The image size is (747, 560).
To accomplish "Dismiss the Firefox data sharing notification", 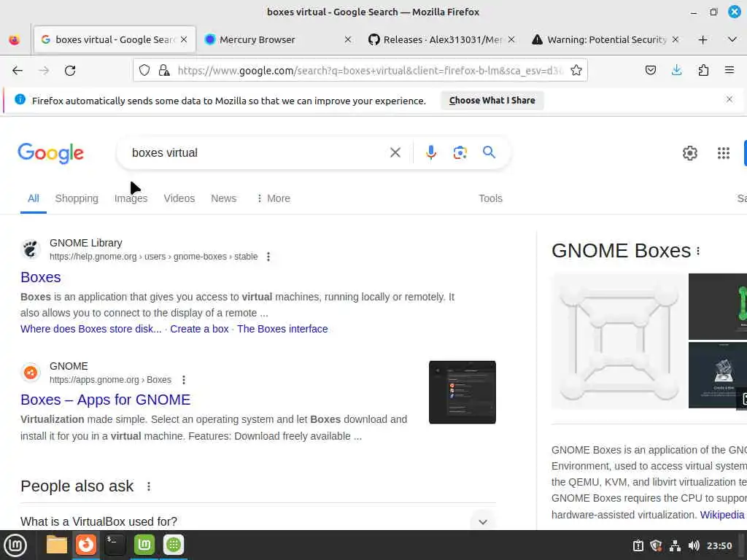I will 729,99.
